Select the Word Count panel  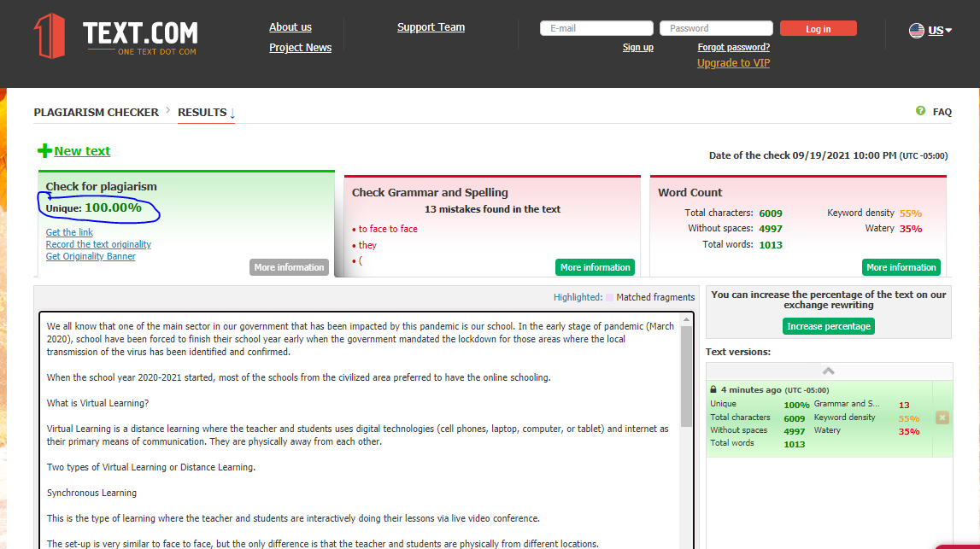[798, 226]
